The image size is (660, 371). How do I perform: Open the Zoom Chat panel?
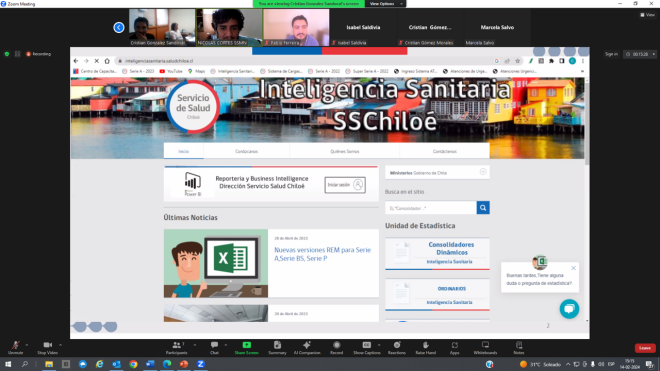pyautogui.click(x=214, y=347)
